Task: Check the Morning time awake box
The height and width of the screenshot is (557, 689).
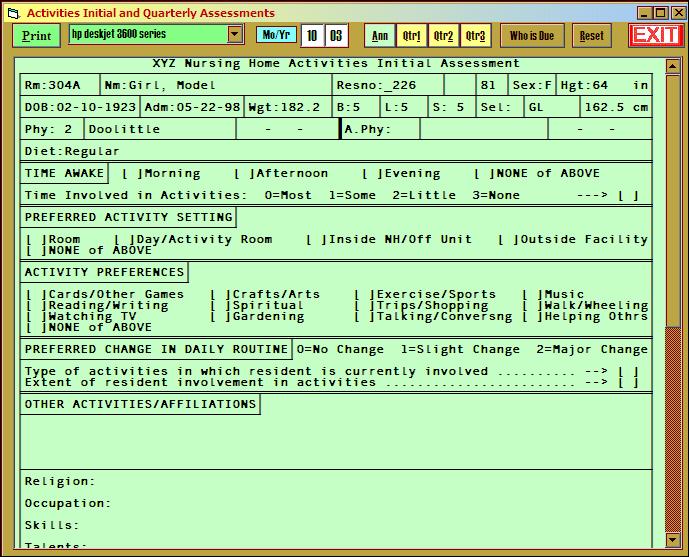Action: 132,174
